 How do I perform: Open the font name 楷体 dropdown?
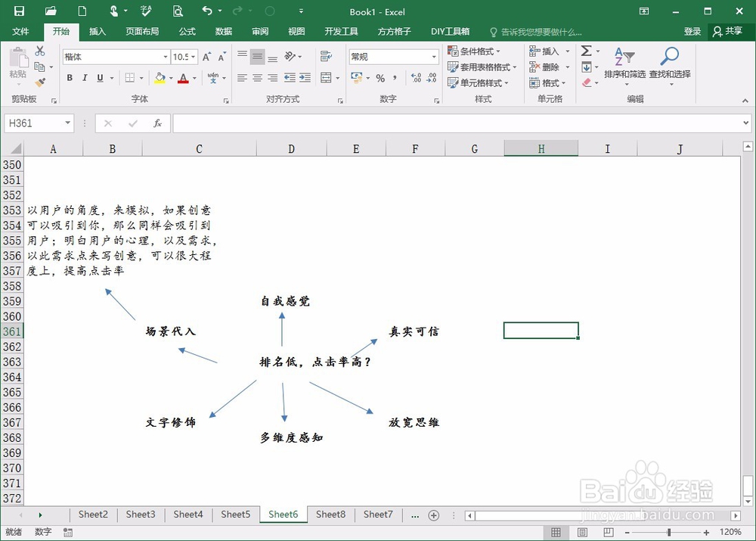166,57
